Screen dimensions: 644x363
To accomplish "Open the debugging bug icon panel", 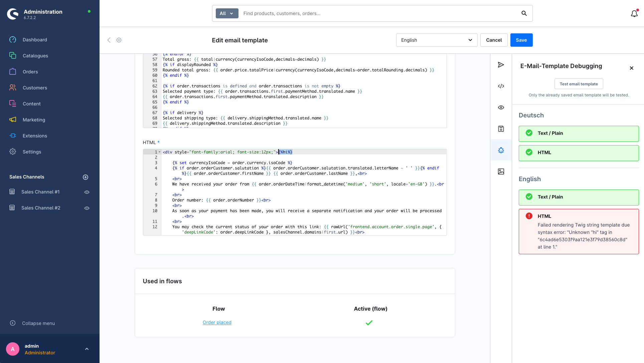I will pyautogui.click(x=501, y=150).
